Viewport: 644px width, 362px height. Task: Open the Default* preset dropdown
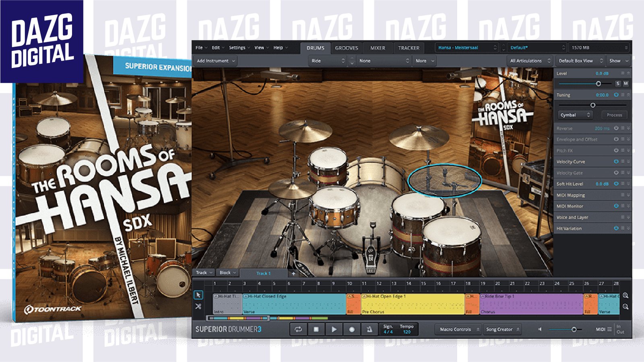point(537,47)
